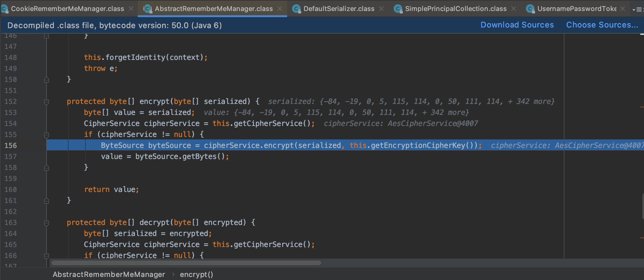This screenshot has width=644, height=280.
Task: Click the fold end marker at line 146
Action: coord(47,36)
